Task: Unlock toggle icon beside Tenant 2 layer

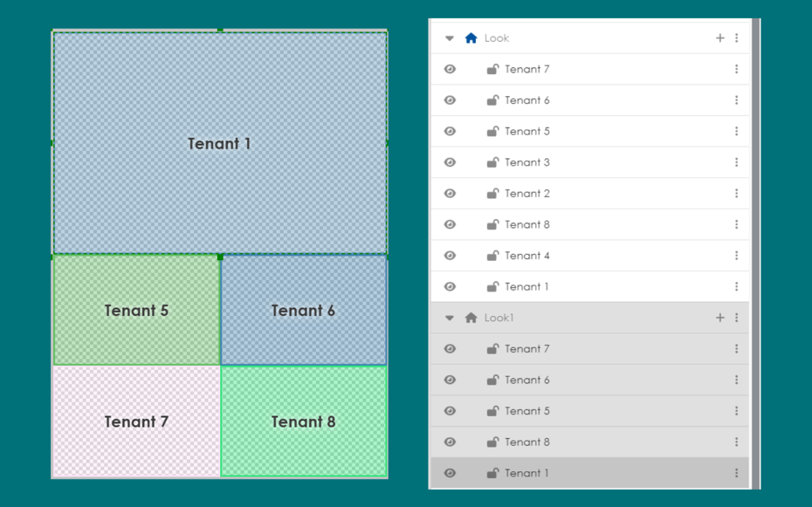Action: tap(492, 194)
